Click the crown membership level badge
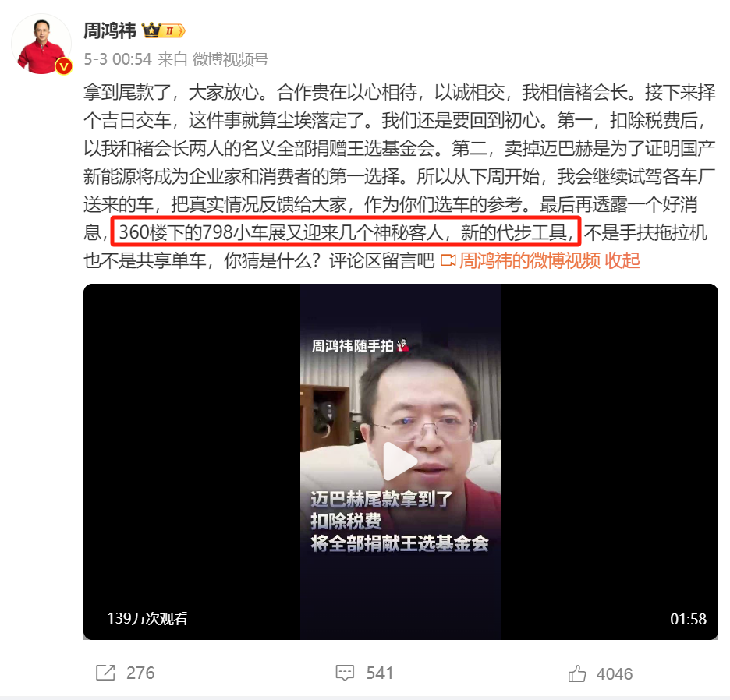 [164, 30]
